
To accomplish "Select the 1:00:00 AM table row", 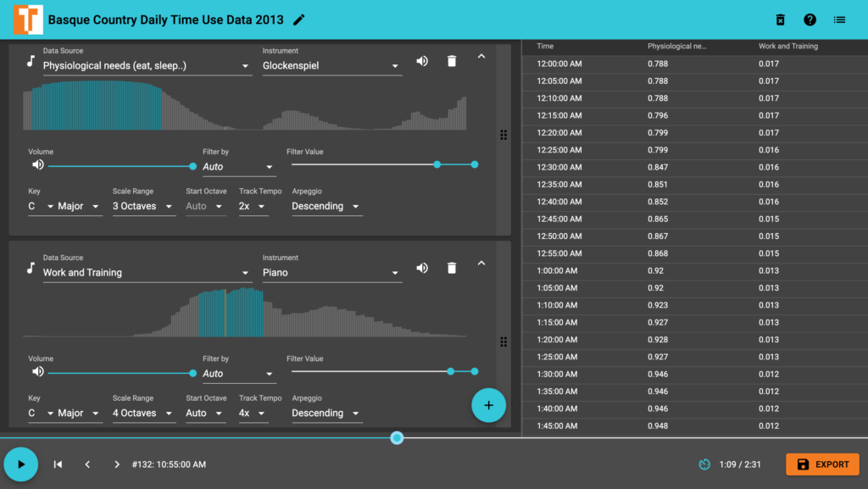I will [x=695, y=270].
